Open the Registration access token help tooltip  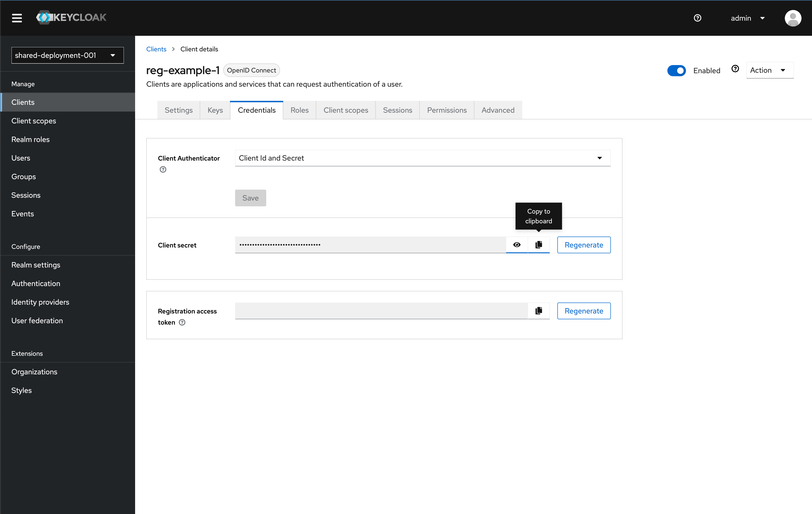click(183, 322)
